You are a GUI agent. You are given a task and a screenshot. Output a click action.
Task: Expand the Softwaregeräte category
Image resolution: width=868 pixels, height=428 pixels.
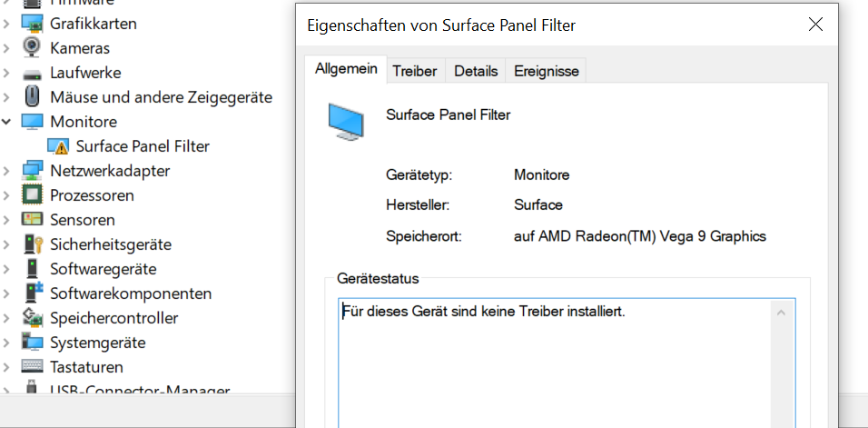(x=6, y=269)
